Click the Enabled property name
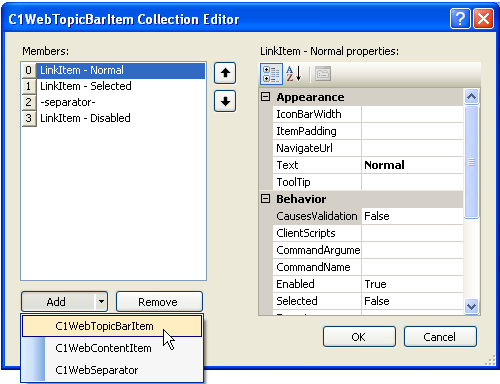The image size is (500, 384). [317, 284]
